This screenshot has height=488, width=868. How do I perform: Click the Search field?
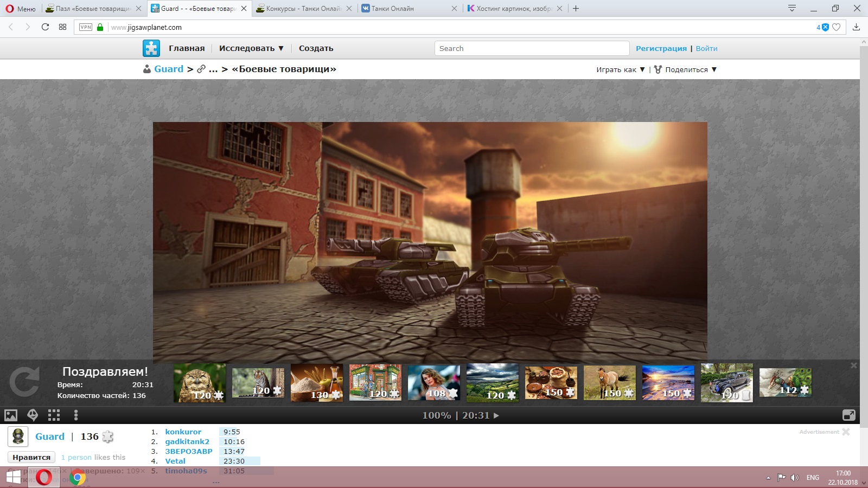point(532,48)
